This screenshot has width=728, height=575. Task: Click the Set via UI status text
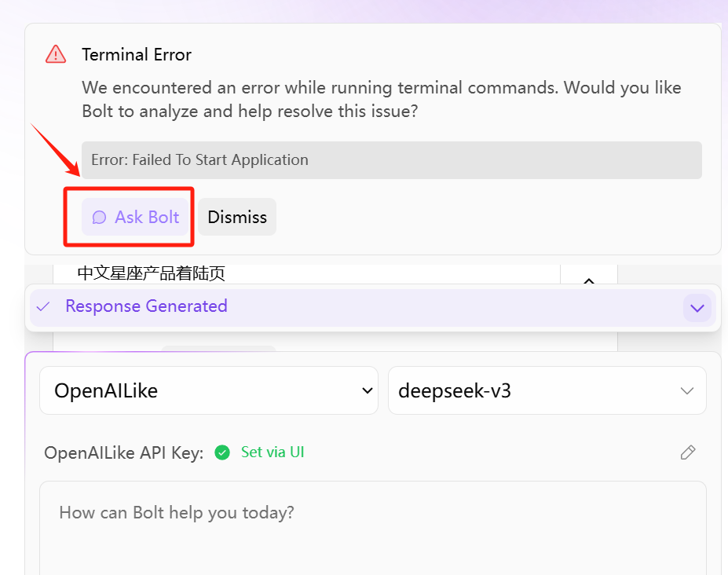(x=273, y=452)
